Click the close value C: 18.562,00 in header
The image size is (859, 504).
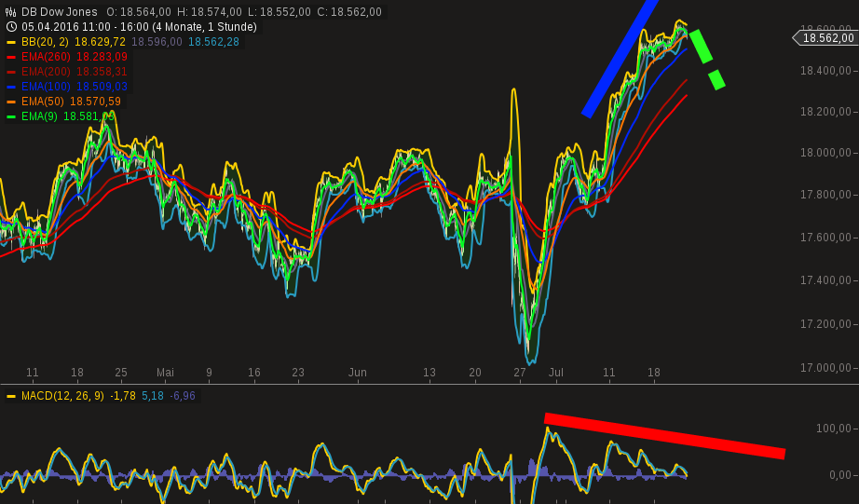tap(349, 11)
